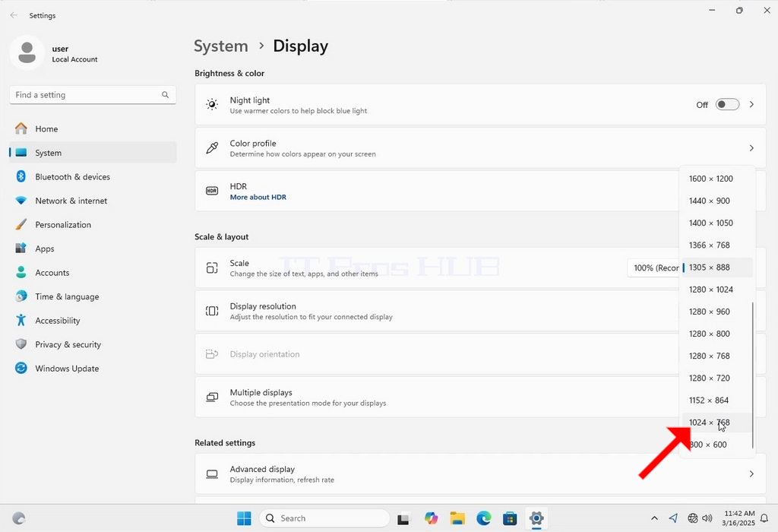Open File Explorer from the taskbar
Image resolution: width=778 pixels, height=532 pixels.
tap(457, 518)
